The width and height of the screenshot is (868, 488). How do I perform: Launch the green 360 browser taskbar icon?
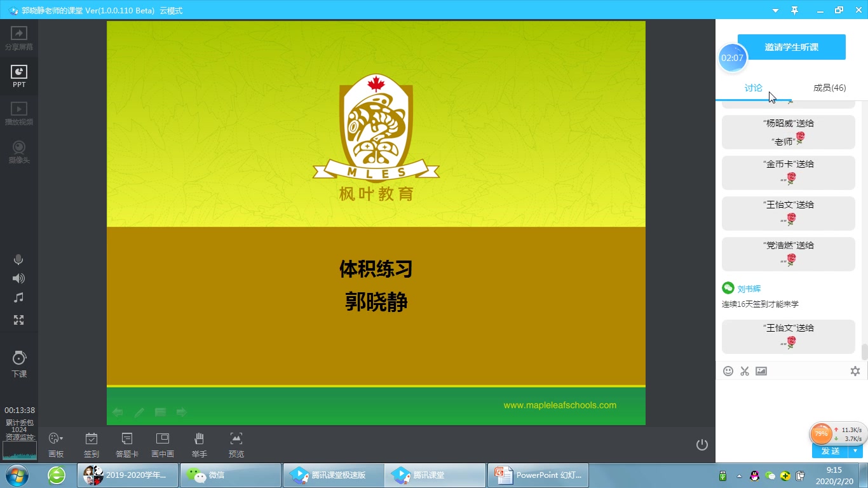57,475
